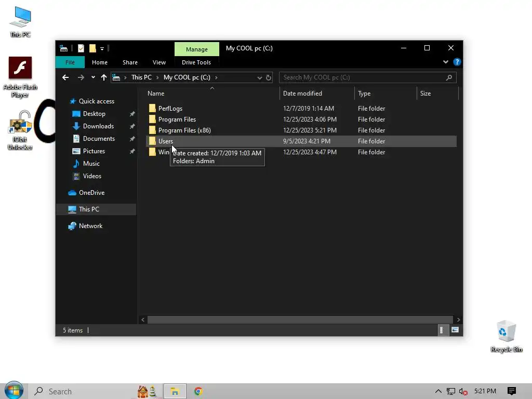Image resolution: width=532 pixels, height=399 pixels.
Task: Open the Start menu orb
Action: pos(14,391)
